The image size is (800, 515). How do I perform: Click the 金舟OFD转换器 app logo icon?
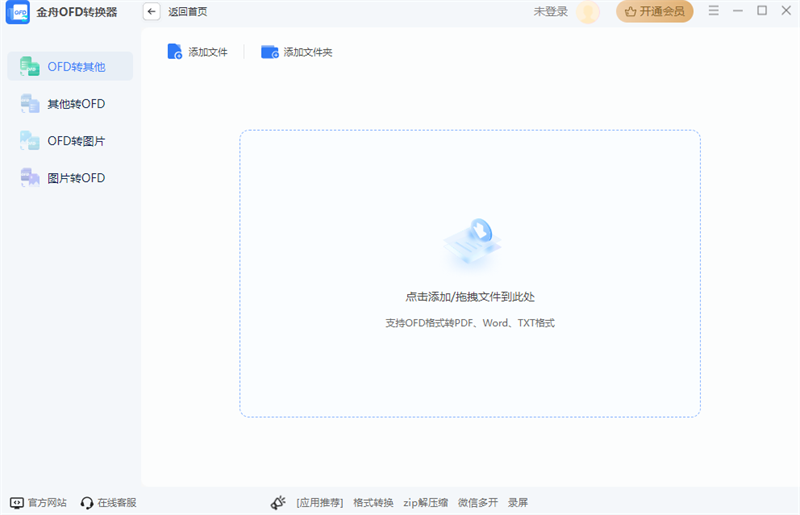click(18, 12)
